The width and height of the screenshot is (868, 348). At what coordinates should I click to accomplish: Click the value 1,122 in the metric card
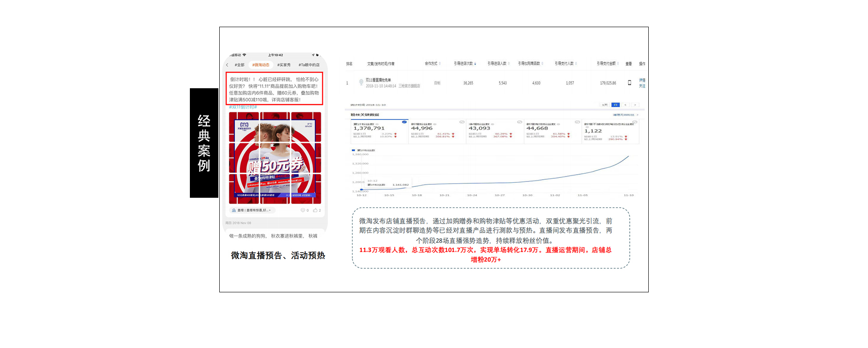pos(593,131)
